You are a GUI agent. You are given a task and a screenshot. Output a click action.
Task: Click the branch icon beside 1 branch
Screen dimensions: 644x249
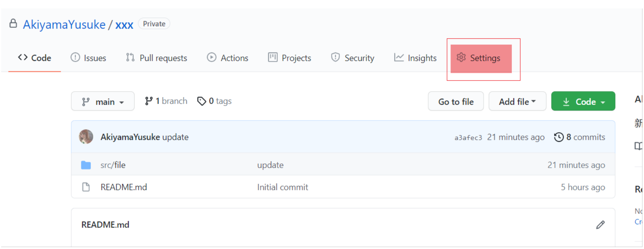tap(149, 101)
